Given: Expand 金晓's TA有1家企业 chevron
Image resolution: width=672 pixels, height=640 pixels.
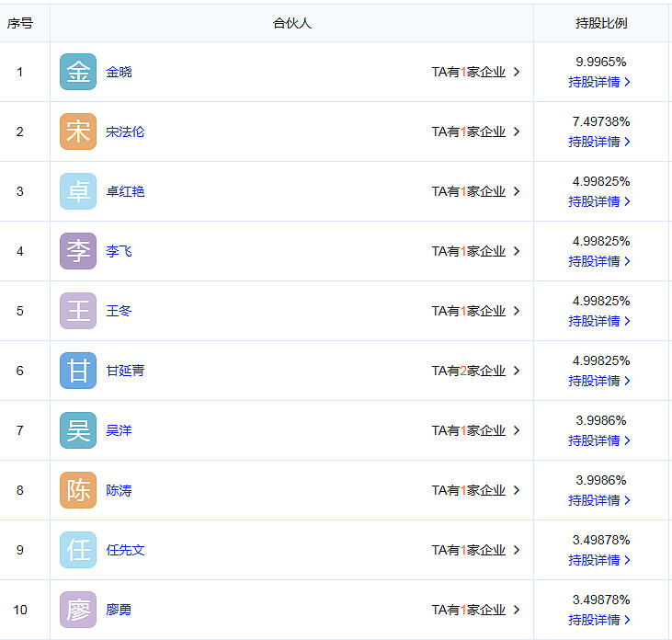Looking at the screenshot, I should 517,72.
